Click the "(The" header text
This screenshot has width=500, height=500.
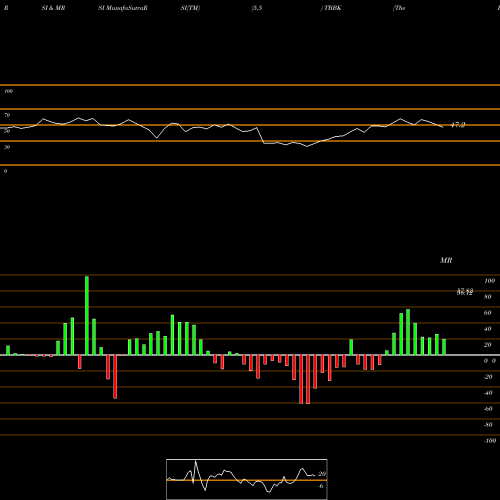pyautogui.click(x=399, y=8)
